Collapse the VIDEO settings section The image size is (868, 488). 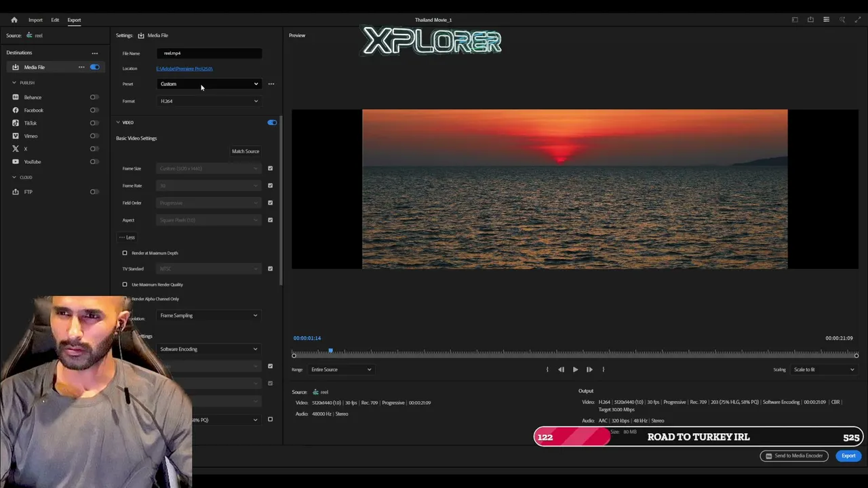[118, 123]
